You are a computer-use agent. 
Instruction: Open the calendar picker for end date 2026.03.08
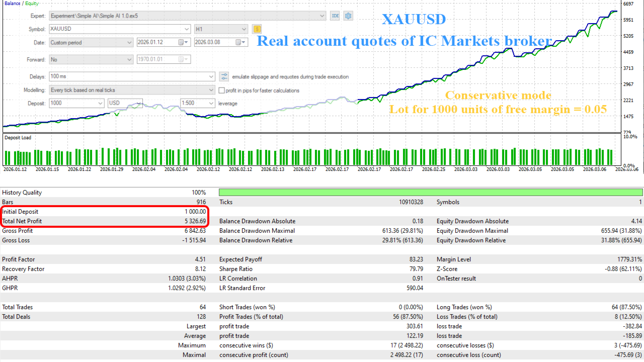pos(242,43)
